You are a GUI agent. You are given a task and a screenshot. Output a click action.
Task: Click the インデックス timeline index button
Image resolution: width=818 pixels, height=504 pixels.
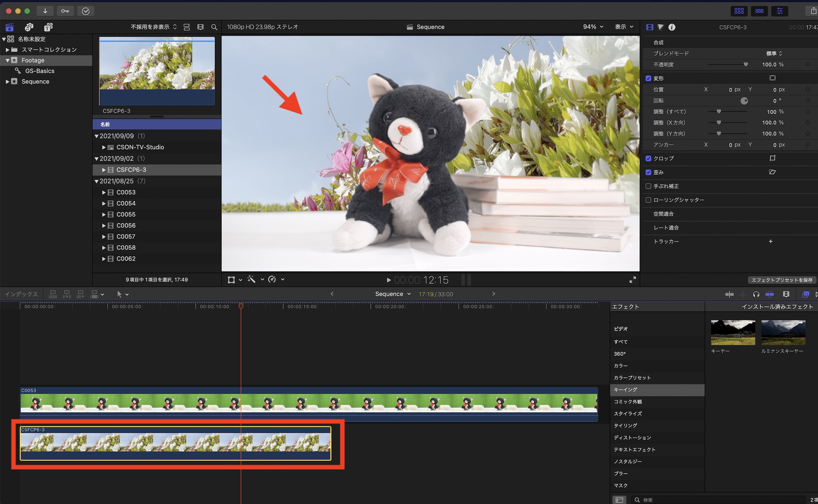tap(21, 294)
